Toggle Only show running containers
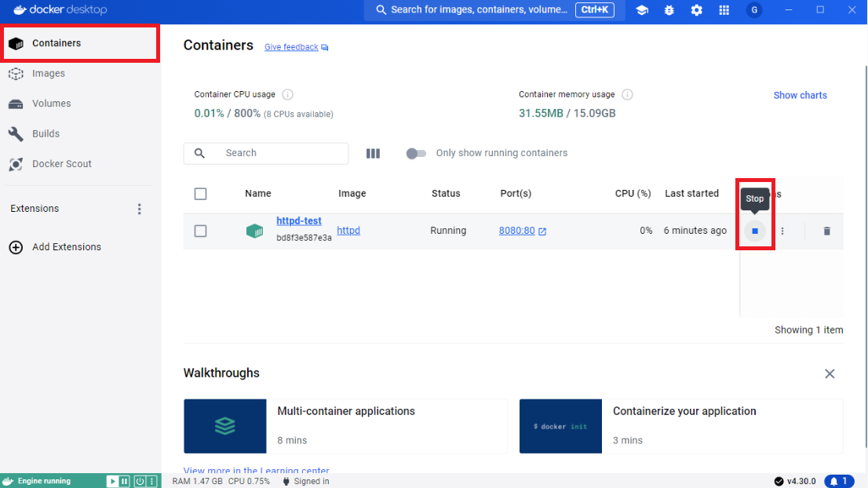The image size is (868, 488). point(416,153)
